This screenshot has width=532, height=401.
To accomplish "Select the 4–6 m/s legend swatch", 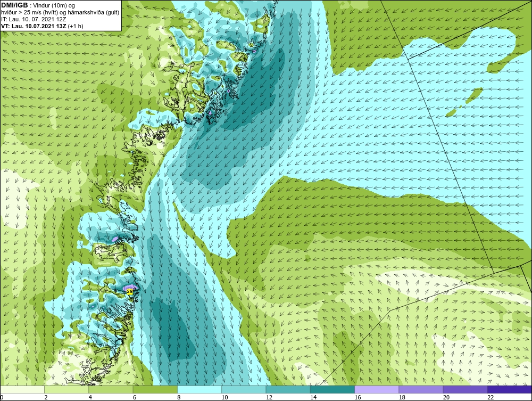I will click(111, 389).
